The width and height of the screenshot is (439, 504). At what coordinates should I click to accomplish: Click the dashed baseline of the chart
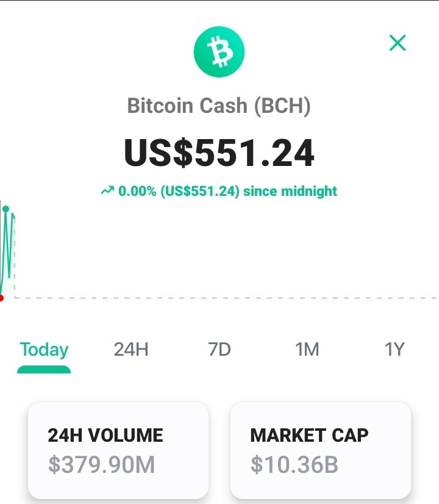[x=226, y=298]
